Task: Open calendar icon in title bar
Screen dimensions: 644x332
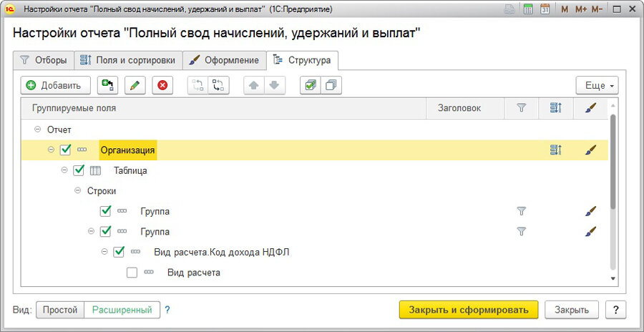Action: 545,9
